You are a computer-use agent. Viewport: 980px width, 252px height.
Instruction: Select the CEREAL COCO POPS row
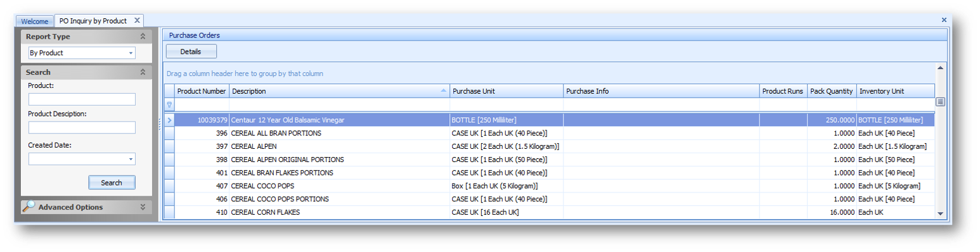[550, 186]
